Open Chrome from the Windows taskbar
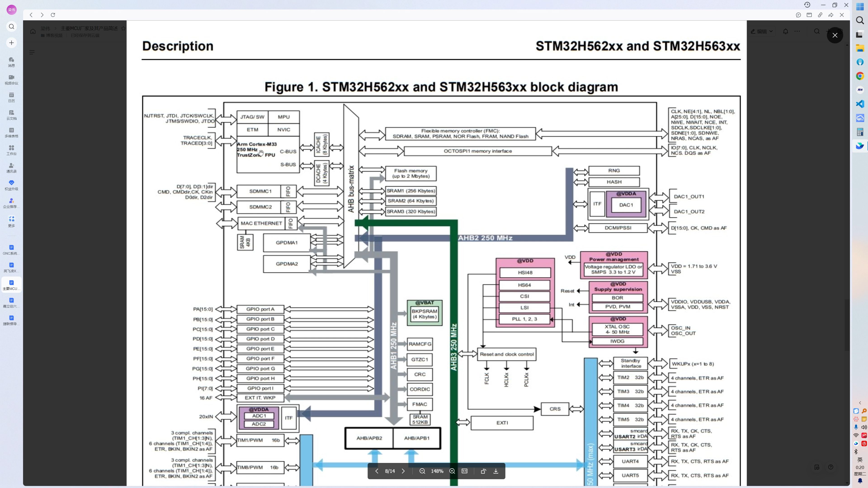The width and height of the screenshot is (868, 488). pos(860,76)
